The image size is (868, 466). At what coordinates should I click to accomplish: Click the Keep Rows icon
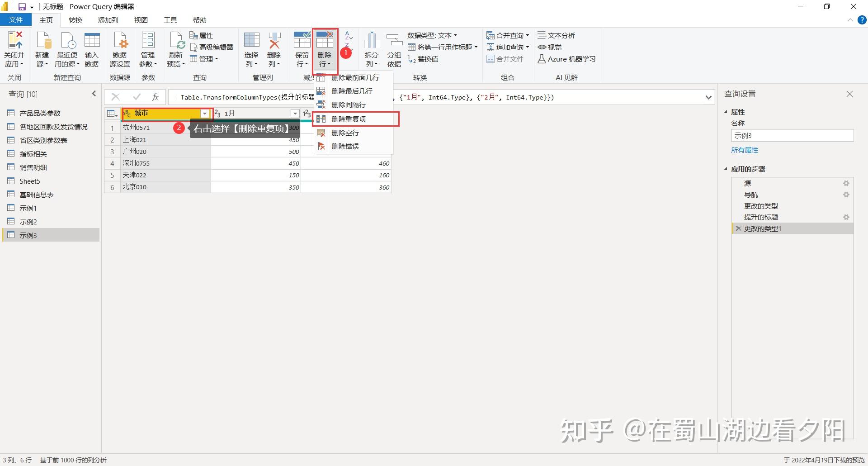[302, 40]
